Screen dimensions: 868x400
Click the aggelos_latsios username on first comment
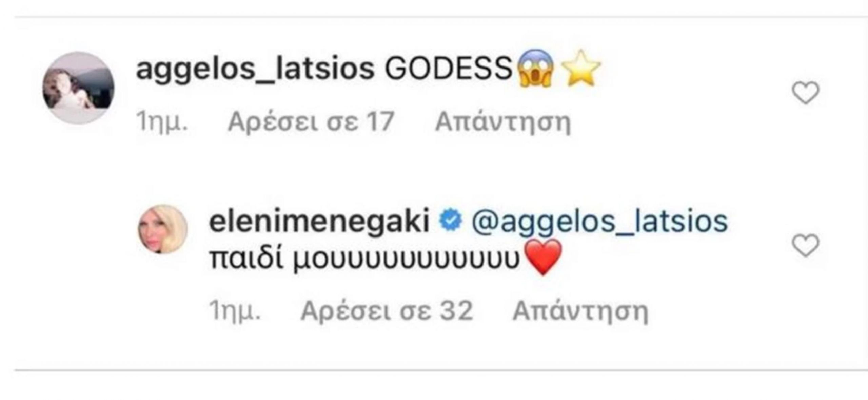(x=255, y=70)
